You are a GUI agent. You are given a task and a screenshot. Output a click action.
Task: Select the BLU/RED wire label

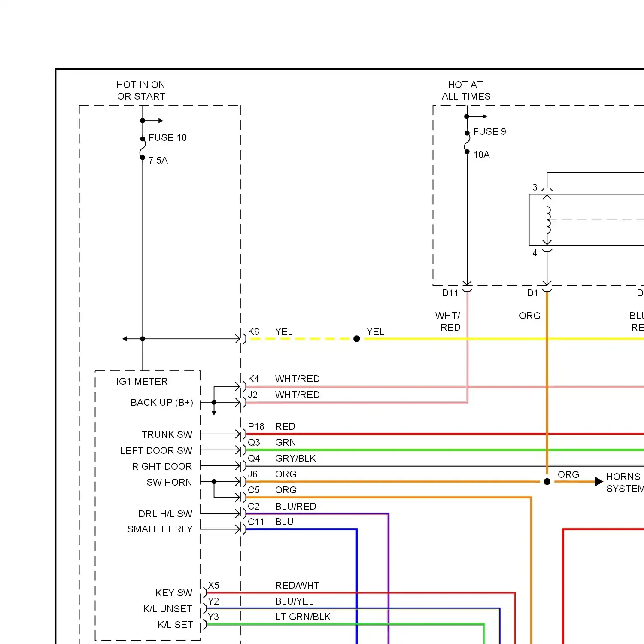(x=296, y=506)
